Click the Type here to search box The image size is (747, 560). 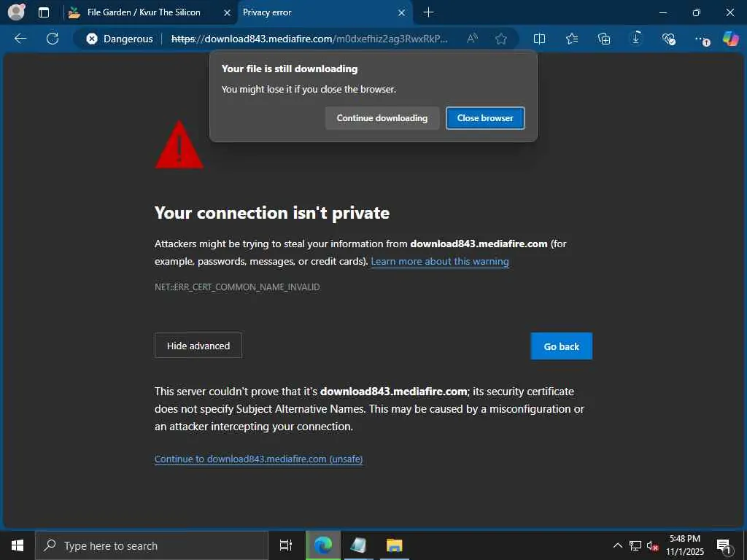tap(152, 545)
